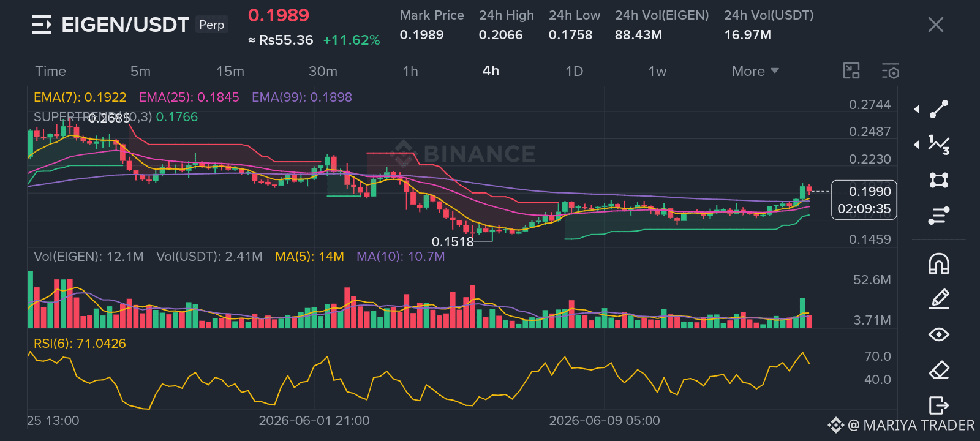Viewport: 980px width, 441px height.
Task: Click the EMA(7): 0.1922 indicator label
Action: click(80, 97)
